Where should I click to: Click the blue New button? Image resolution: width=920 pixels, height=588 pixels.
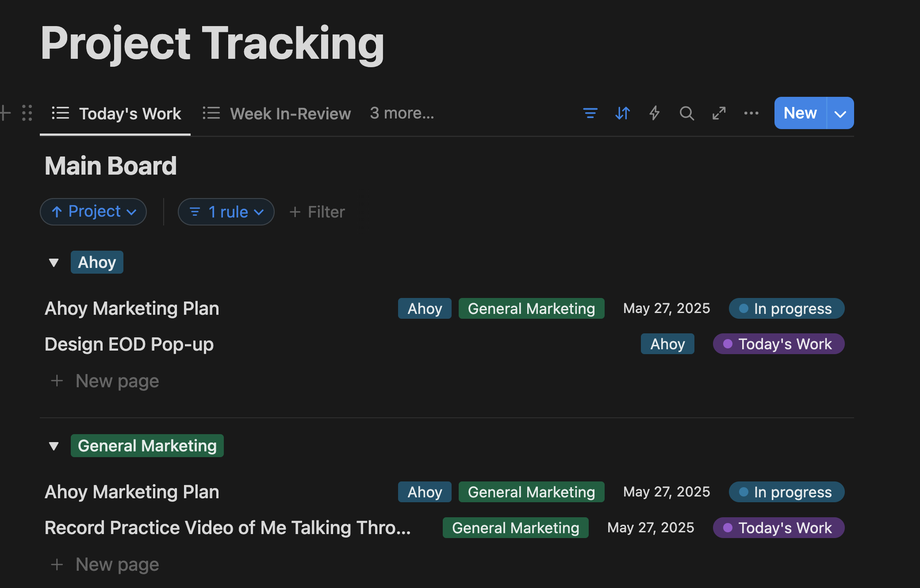pos(800,113)
